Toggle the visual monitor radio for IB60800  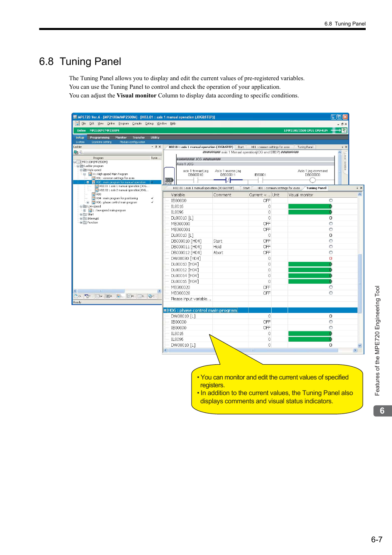click(x=330, y=200)
